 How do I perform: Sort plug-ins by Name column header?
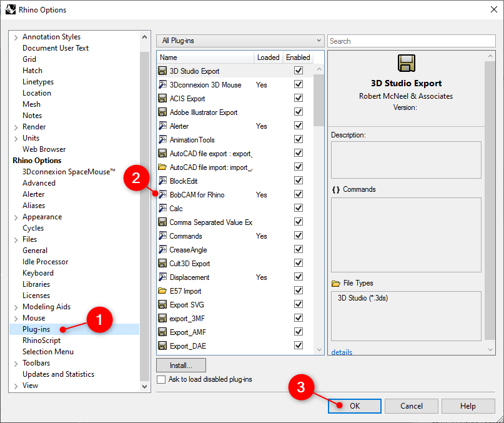(x=205, y=57)
